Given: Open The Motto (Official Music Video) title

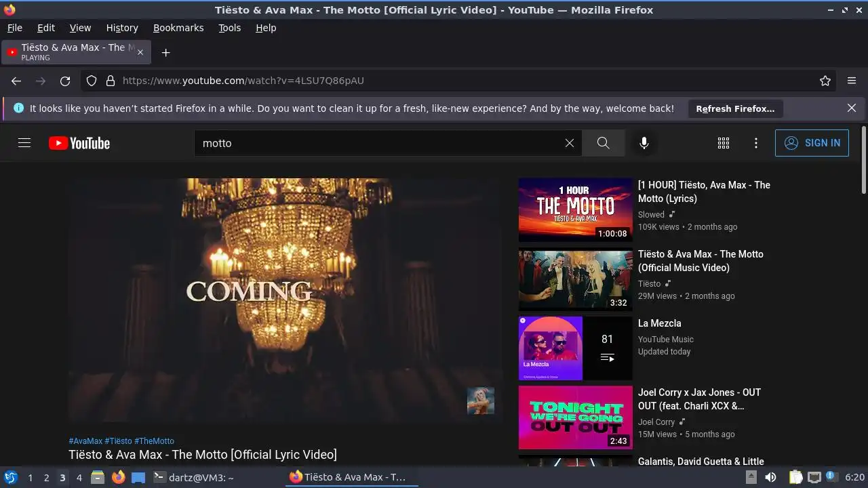Looking at the screenshot, I should pos(701,261).
